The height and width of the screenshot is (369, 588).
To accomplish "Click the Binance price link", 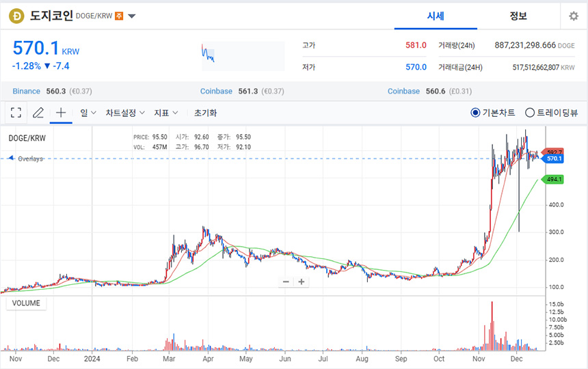I will point(26,92).
